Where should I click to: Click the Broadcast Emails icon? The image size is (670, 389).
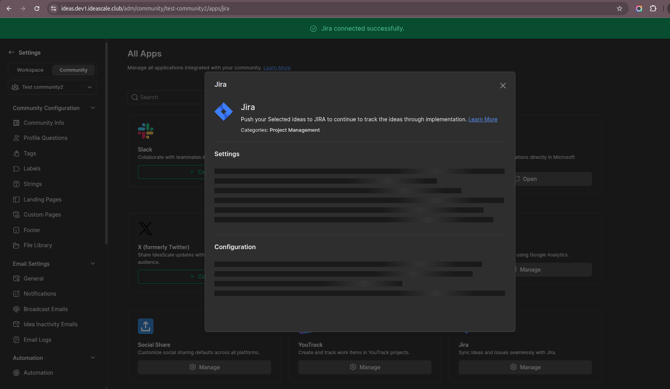click(x=16, y=309)
